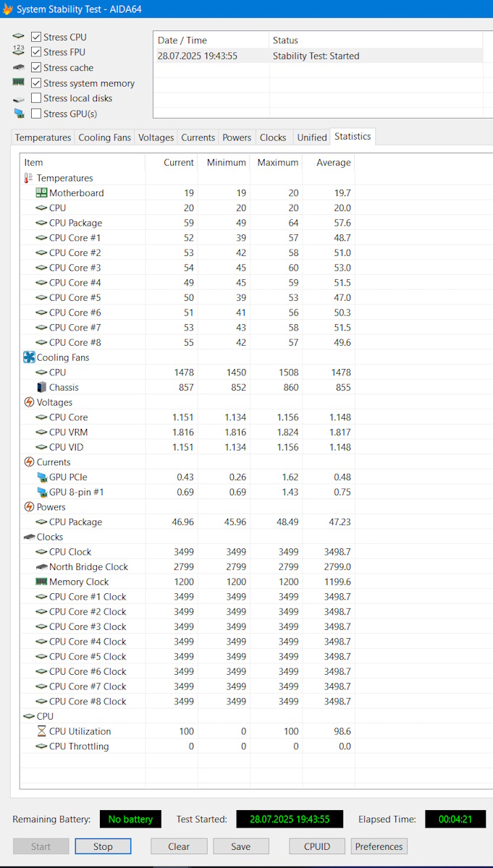493x868 pixels.
Task: Click the Clear button
Action: point(179,846)
